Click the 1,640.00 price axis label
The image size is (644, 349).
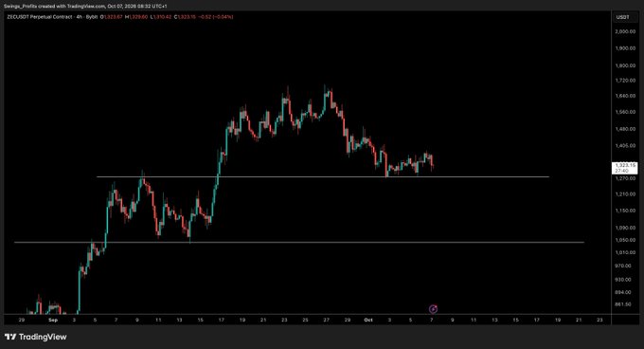click(x=625, y=96)
